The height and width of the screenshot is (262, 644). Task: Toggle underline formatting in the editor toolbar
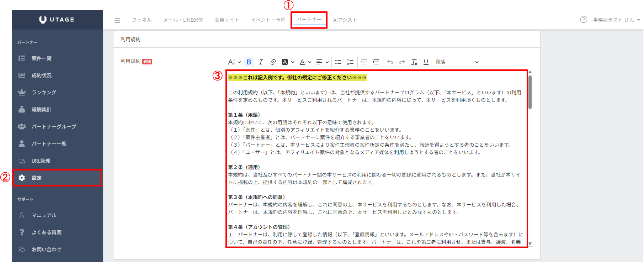tap(426, 62)
